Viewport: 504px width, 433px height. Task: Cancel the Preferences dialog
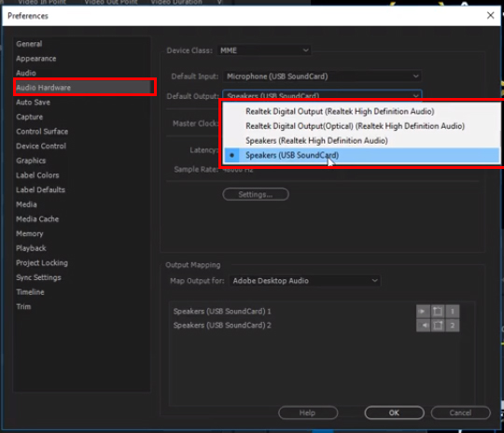(x=461, y=412)
